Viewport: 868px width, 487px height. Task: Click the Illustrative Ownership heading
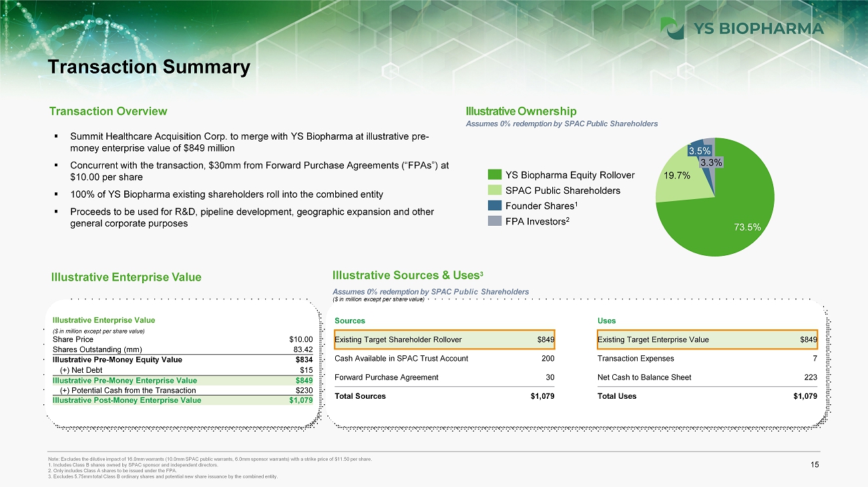click(521, 111)
